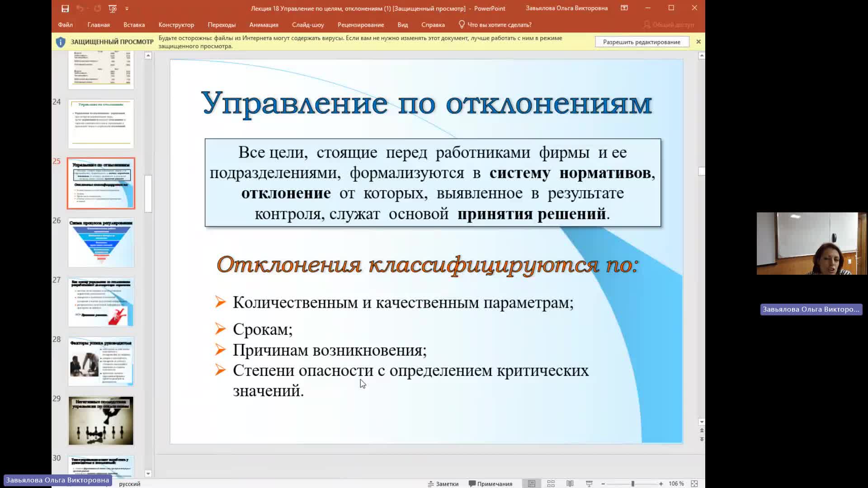The width and height of the screenshot is (868, 488).
Task: Select slide 25 thumbnail
Action: click(x=101, y=183)
